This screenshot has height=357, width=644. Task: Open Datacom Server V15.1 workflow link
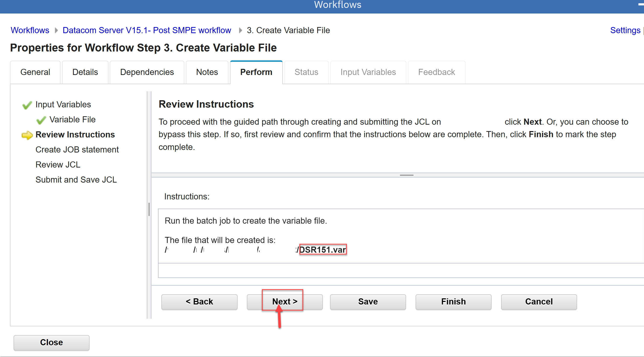147,30
